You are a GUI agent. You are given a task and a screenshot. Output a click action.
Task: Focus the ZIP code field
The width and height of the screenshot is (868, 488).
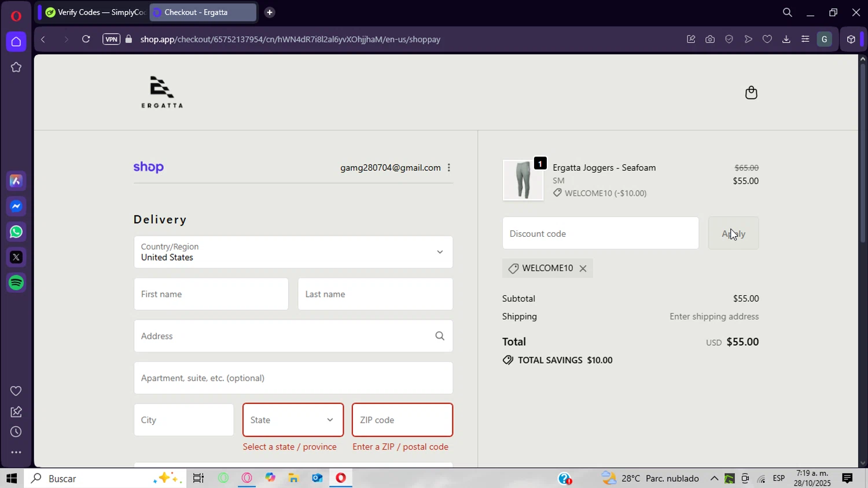(x=403, y=420)
